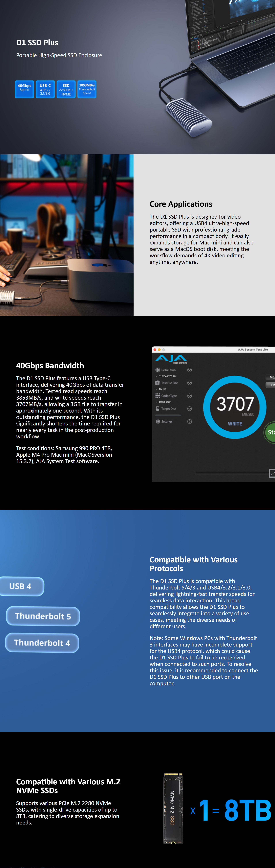
Task: Click the 3853MB/s Thunderbolt Speed badge
Action: click(x=87, y=89)
